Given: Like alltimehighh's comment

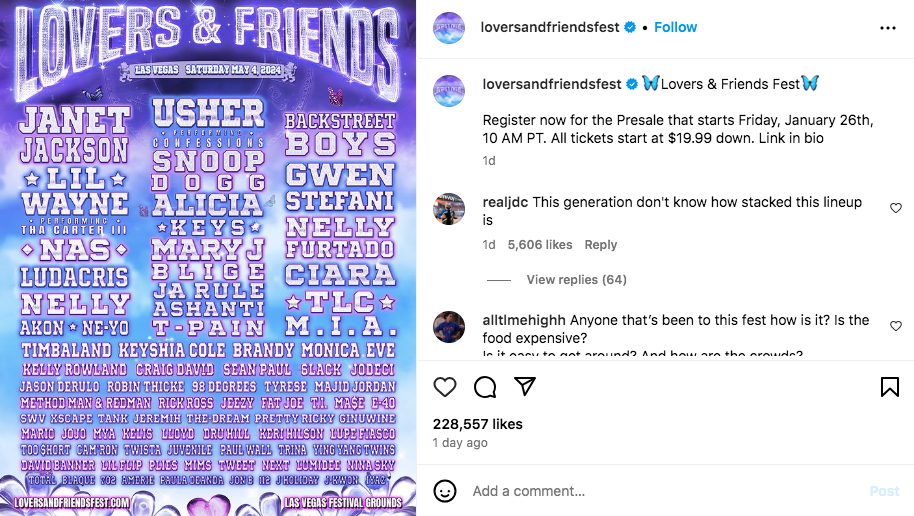Looking at the screenshot, I should coord(895,326).
